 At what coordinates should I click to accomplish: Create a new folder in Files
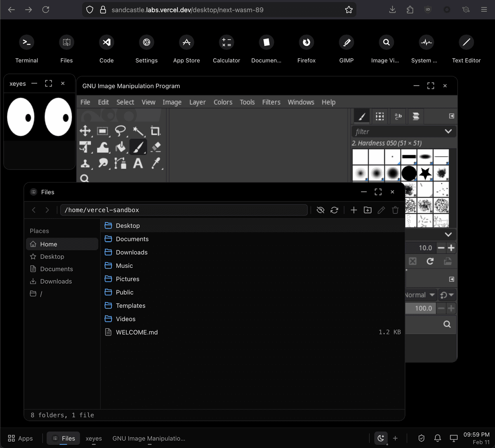[368, 210]
